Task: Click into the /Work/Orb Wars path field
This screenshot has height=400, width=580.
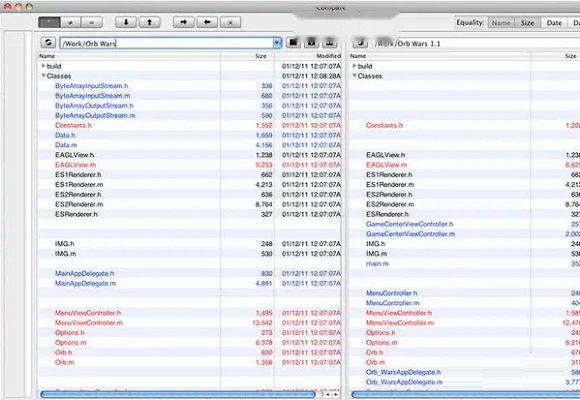Action: coord(166,43)
